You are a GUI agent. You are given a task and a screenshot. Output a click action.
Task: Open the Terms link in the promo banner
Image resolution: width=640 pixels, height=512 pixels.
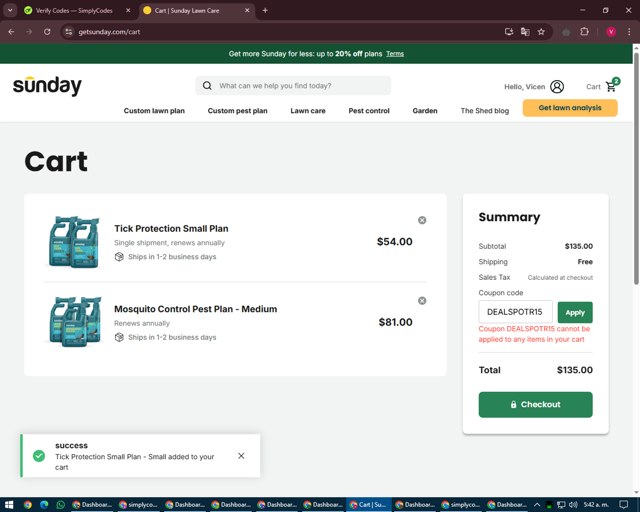click(x=395, y=54)
